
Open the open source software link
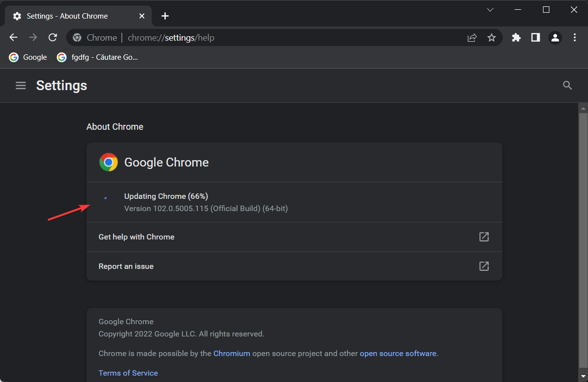[398, 354]
